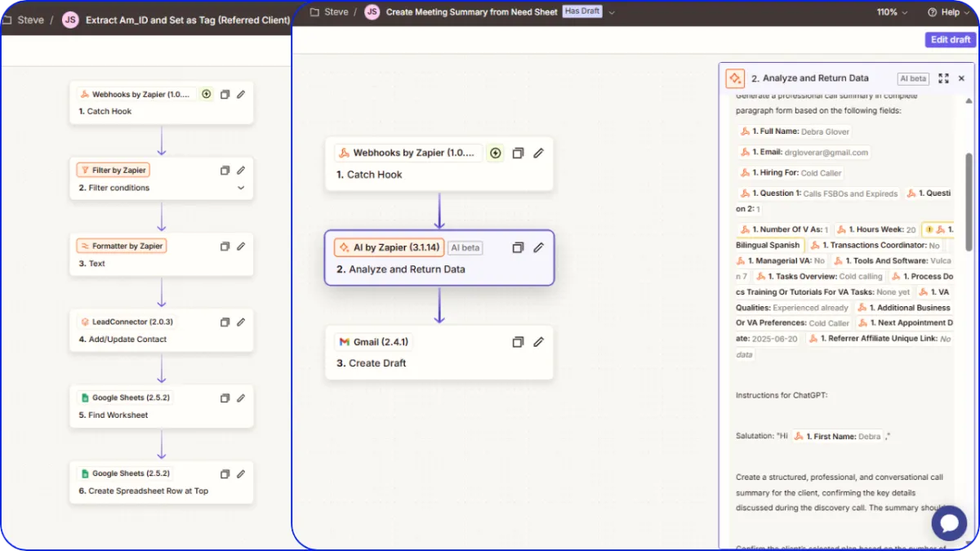
Task: Copy the Find Worksheet step
Action: pos(225,398)
